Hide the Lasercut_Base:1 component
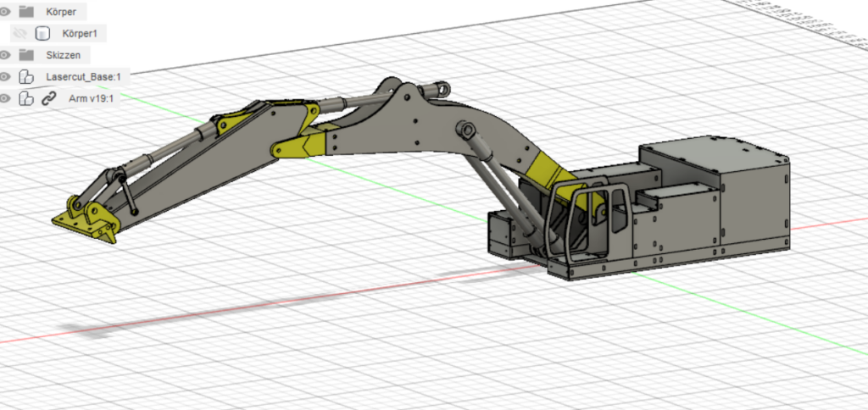 5,77
